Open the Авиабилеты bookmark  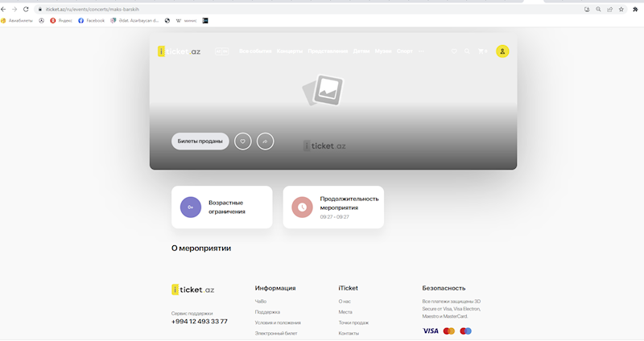(x=17, y=21)
